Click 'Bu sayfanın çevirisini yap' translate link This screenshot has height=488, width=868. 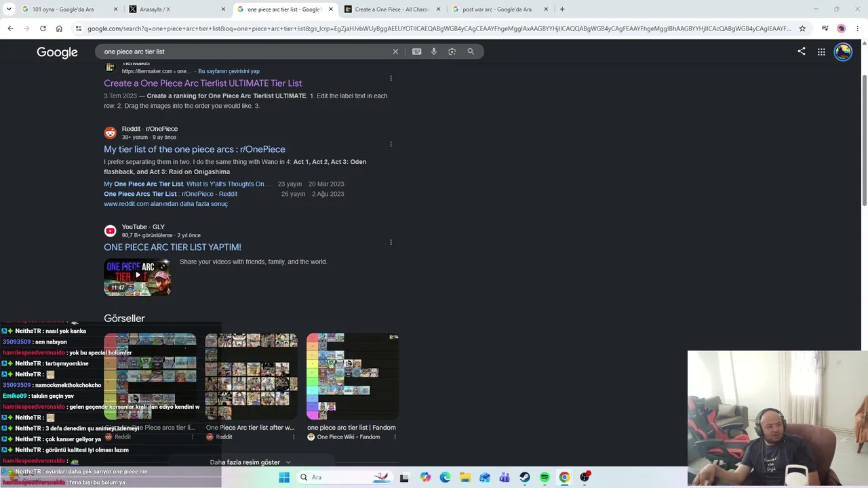click(229, 71)
